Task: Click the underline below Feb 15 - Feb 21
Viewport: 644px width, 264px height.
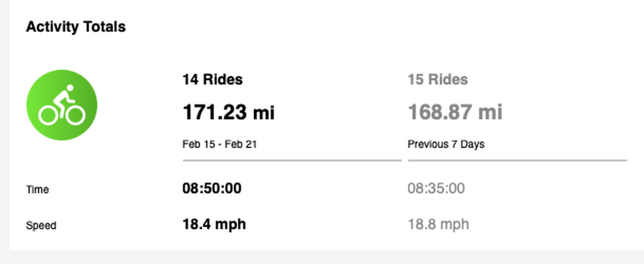Action: coord(292,161)
